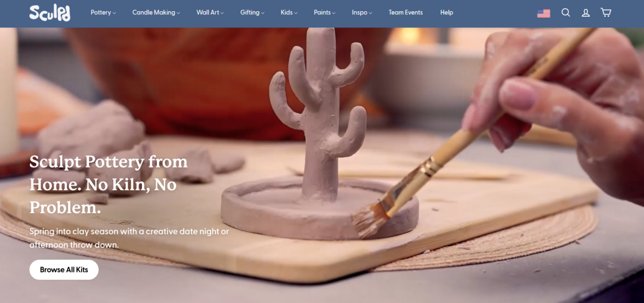Image resolution: width=644 pixels, height=303 pixels.
Task: View the shopping cart icon
Action: 606,13
